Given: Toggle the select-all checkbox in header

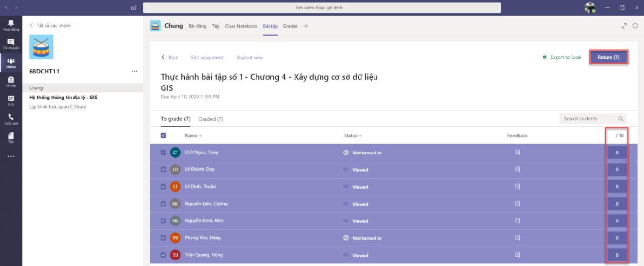Looking at the screenshot, I should pyautogui.click(x=164, y=136).
